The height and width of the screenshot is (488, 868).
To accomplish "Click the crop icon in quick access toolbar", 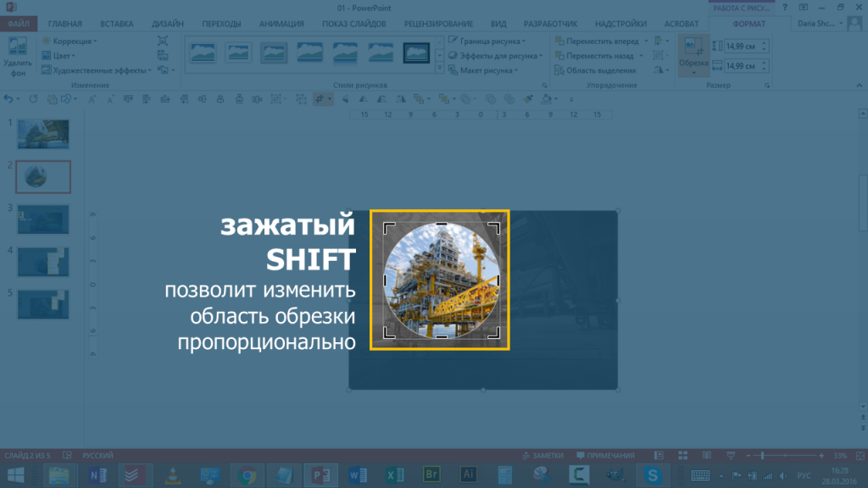I will click(x=321, y=99).
